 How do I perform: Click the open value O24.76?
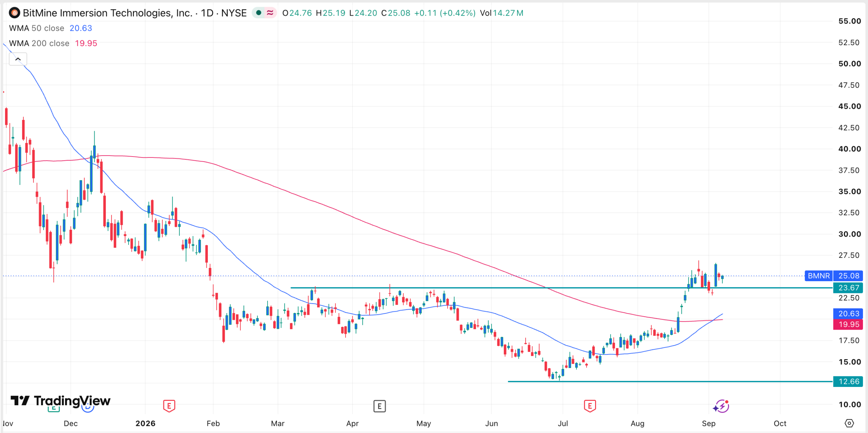[x=297, y=13]
